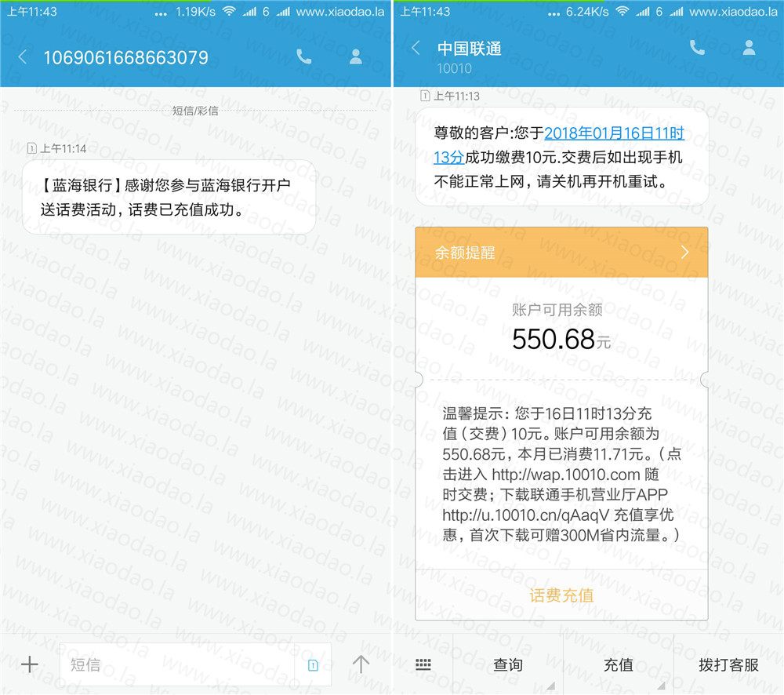The width and height of the screenshot is (784, 695).
Task: Go back from the 1069061668663079 conversation
Action: (22, 57)
